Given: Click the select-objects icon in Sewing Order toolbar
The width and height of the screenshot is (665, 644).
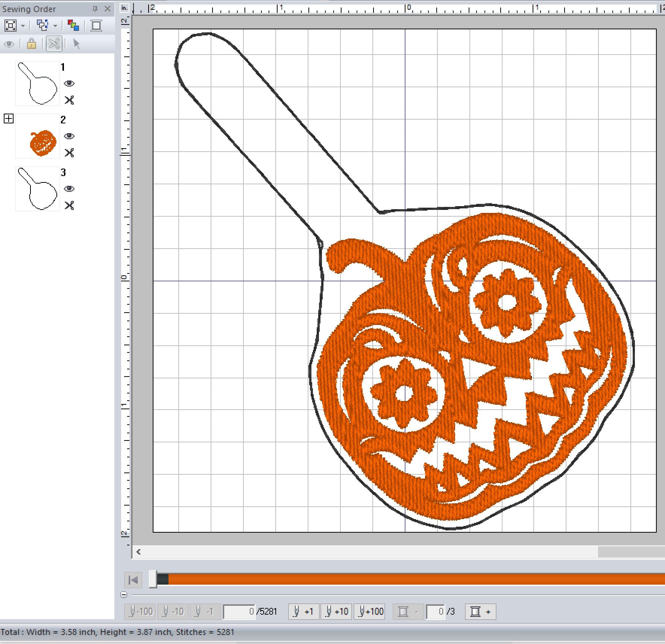Looking at the screenshot, I should point(42,26).
